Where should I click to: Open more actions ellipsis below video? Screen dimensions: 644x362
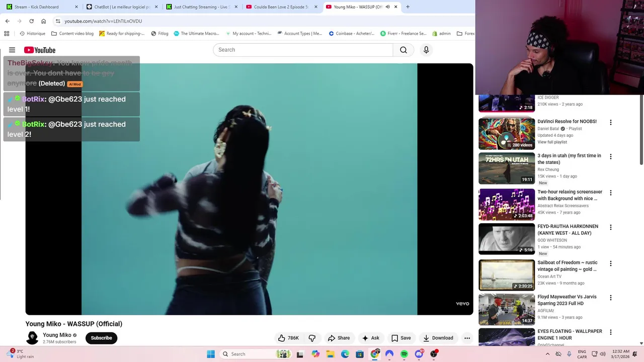(467, 338)
